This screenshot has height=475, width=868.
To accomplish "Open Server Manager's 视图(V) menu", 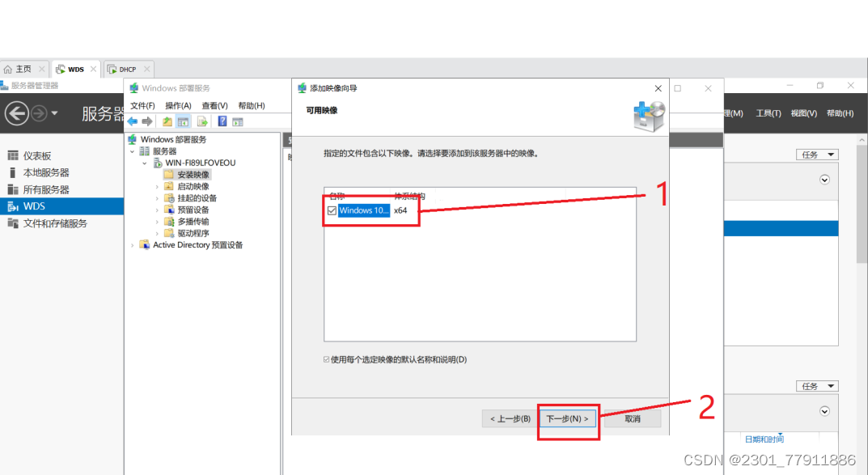I will click(x=804, y=113).
